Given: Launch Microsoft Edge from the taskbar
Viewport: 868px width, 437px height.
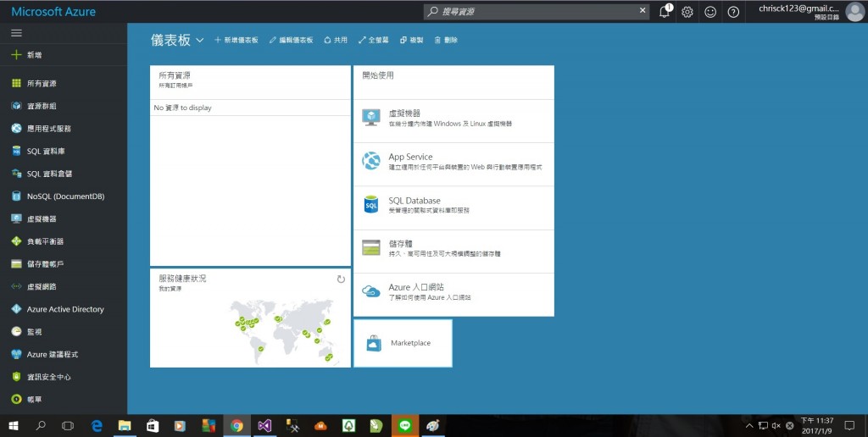Looking at the screenshot, I should click(97, 426).
